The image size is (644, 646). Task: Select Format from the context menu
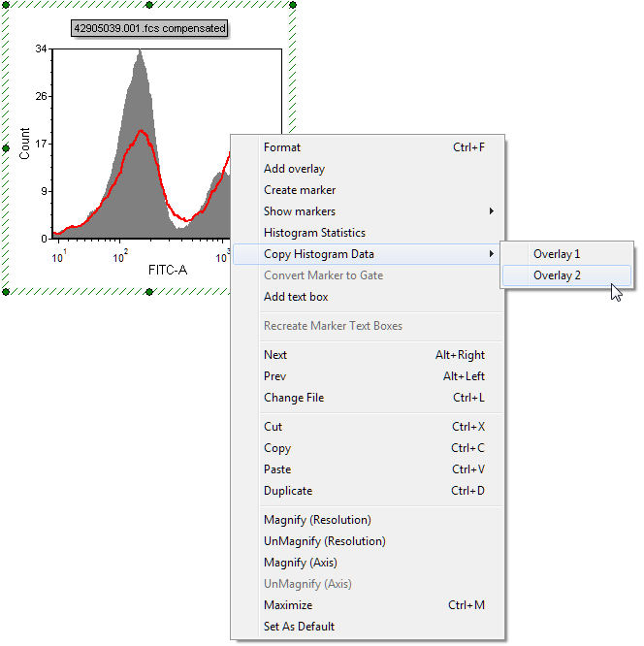coord(282,147)
